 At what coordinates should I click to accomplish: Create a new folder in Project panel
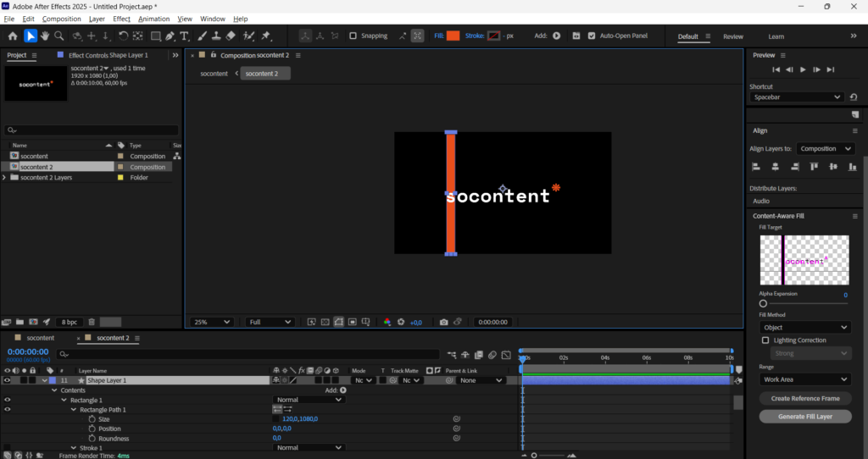click(20, 322)
